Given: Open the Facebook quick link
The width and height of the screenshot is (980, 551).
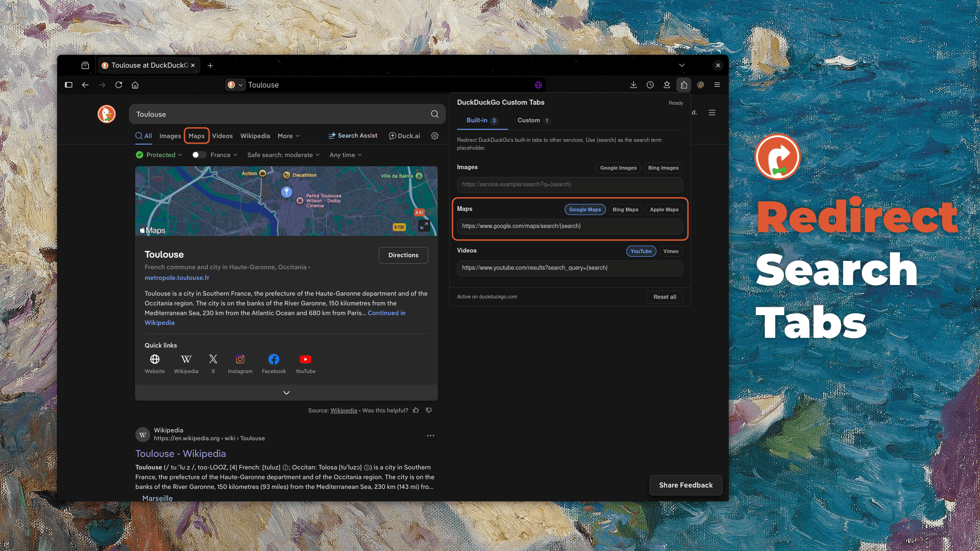Looking at the screenshot, I should (274, 364).
